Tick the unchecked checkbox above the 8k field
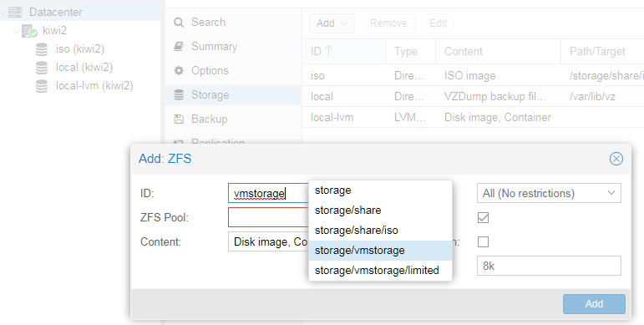Image resolution: width=644 pixels, height=325 pixels. coord(484,242)
